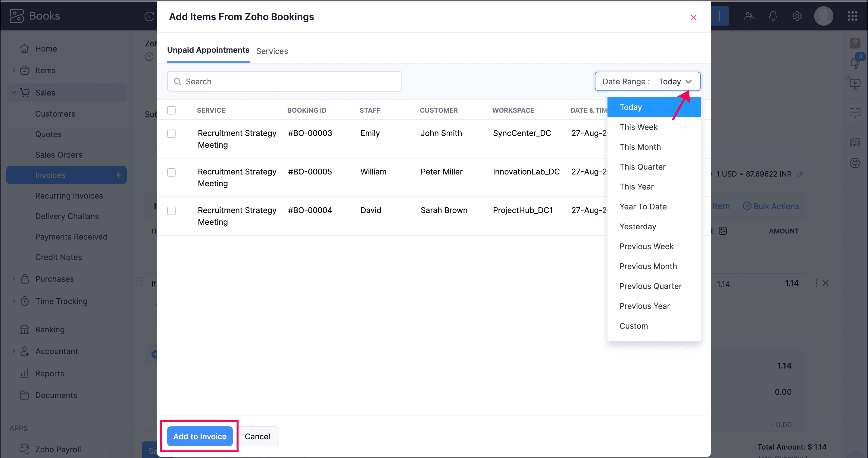Click the Cancel button
Image resolution: width=868 pixels, height=458 pixels.
click(257, 436)
